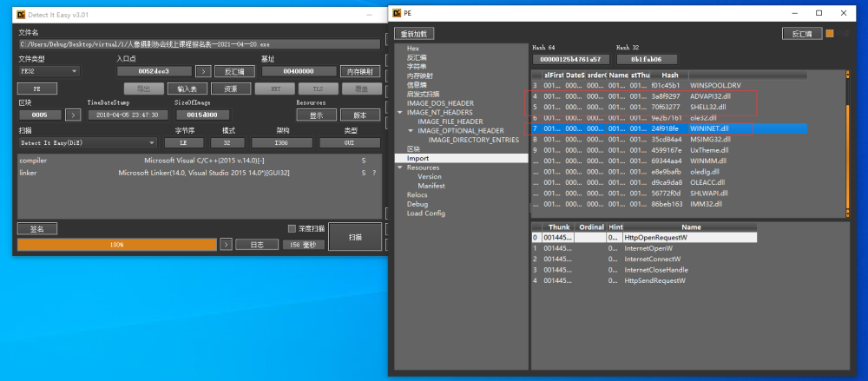The width and height of the screenshot is (868, 381).
Task: Click the 重新加载 reload button
Action: tap(414, 34)
